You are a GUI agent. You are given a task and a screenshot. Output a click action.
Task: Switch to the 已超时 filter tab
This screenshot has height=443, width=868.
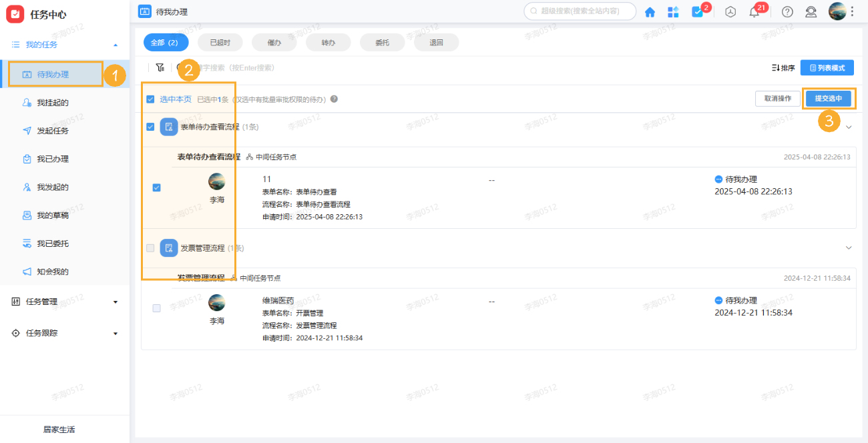click(x=220, y=41)
